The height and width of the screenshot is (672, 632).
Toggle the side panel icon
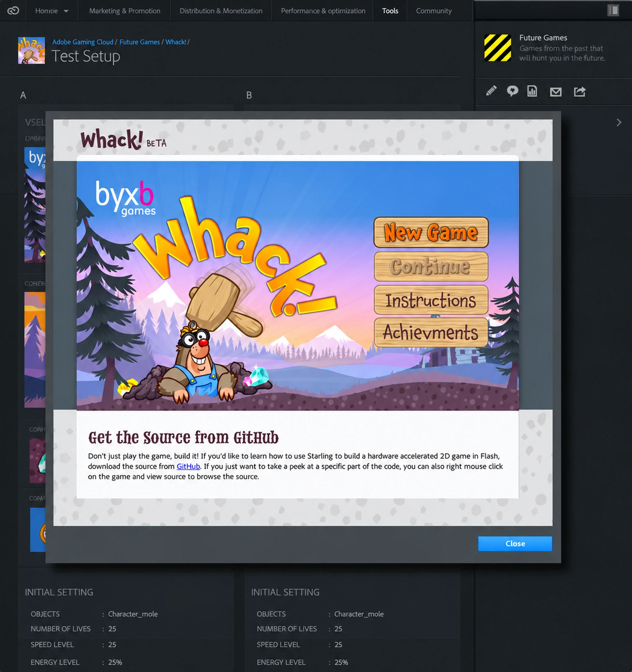tap(613, 10)
